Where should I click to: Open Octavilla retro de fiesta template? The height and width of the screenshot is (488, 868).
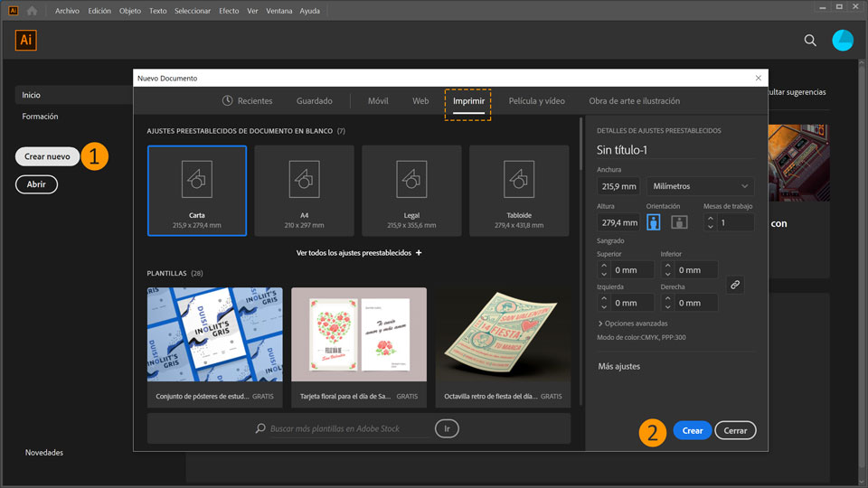coord(504,347)
